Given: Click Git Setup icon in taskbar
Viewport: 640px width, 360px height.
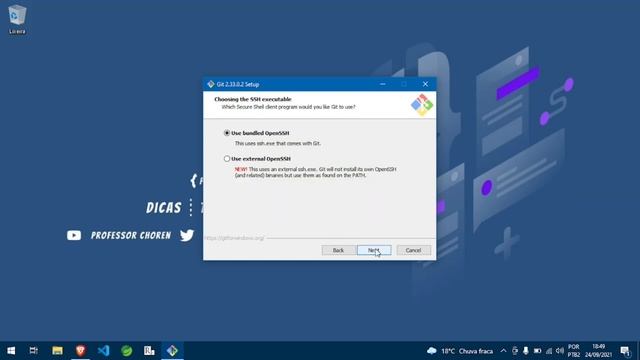Looking at the screenshot, I should [172, 351].
